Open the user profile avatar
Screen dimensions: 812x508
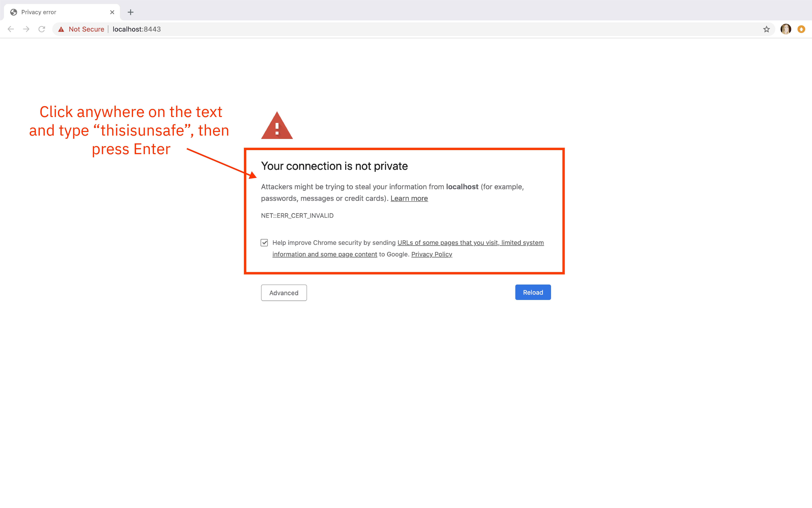pos(786,29)
